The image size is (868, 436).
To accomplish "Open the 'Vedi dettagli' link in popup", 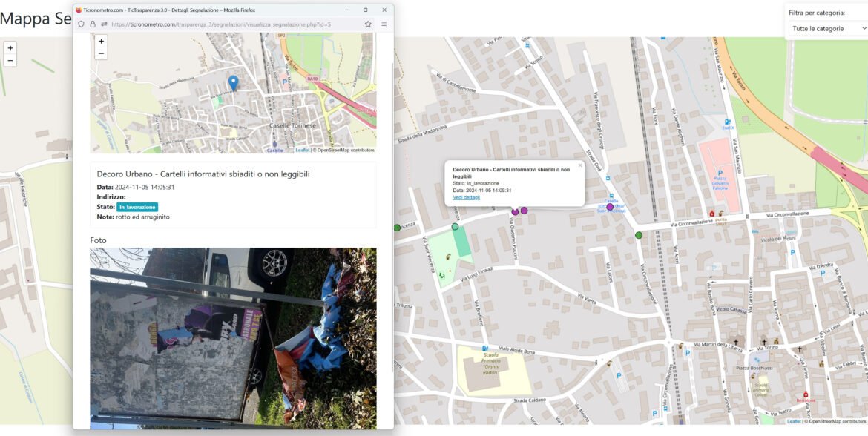I will (466, 197).
